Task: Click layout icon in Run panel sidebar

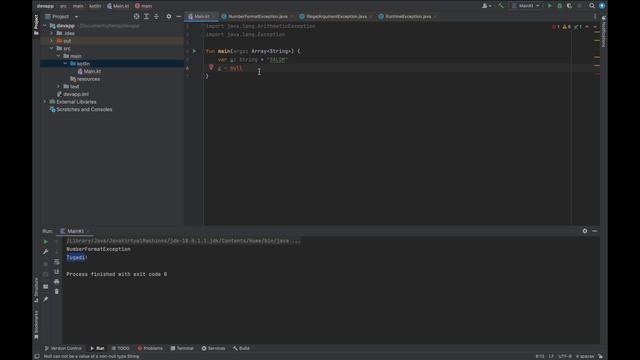Action: 46,287
